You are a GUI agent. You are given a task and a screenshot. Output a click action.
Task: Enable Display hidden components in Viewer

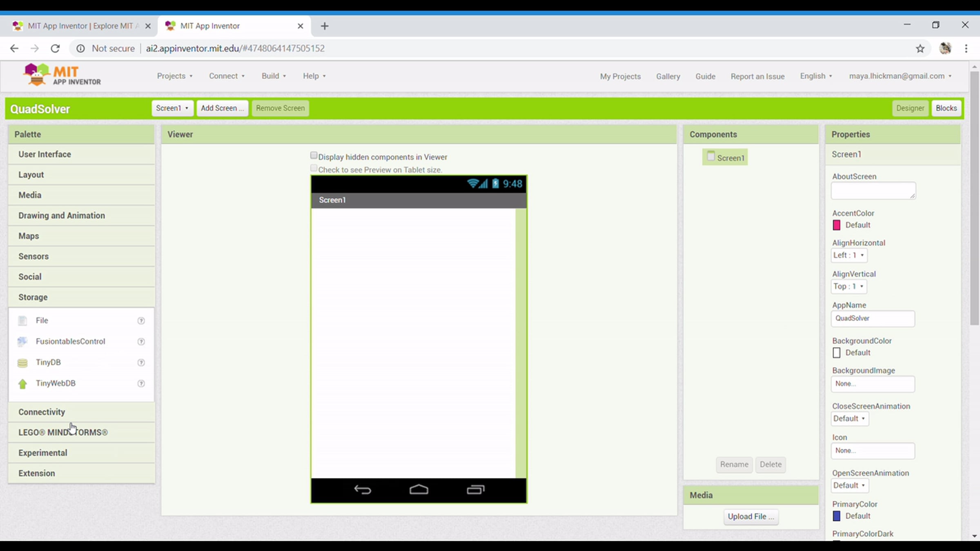coord(314,156)
